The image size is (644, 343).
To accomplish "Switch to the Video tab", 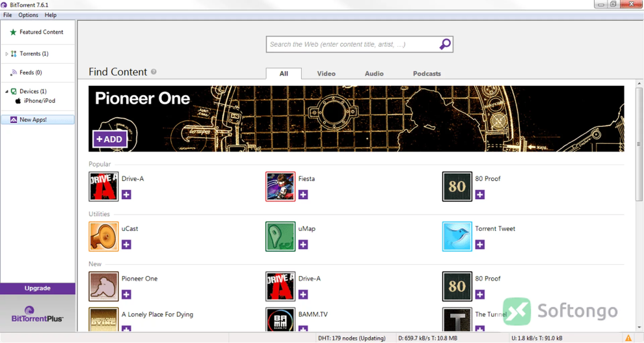I will coord(326,73).
